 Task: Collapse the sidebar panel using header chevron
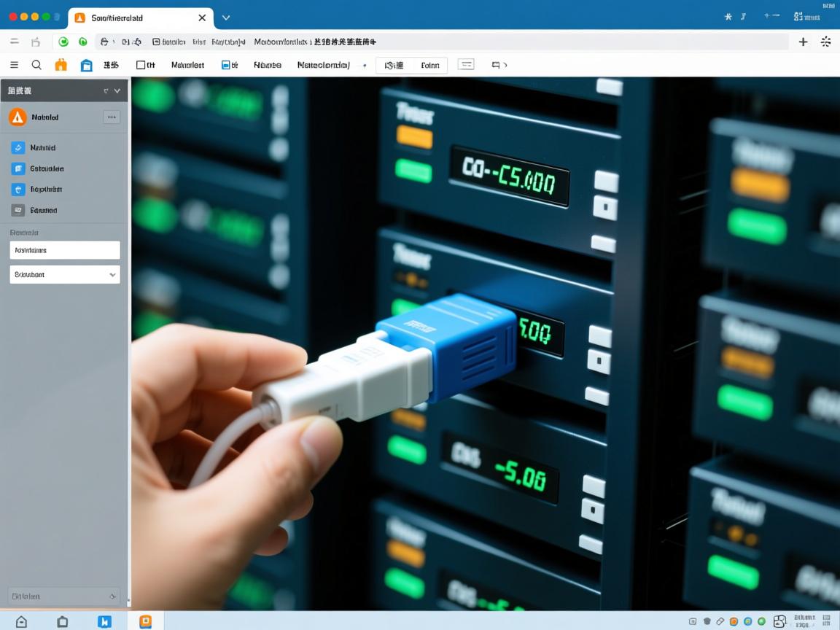pyautogui.click(x=117, y=91)
